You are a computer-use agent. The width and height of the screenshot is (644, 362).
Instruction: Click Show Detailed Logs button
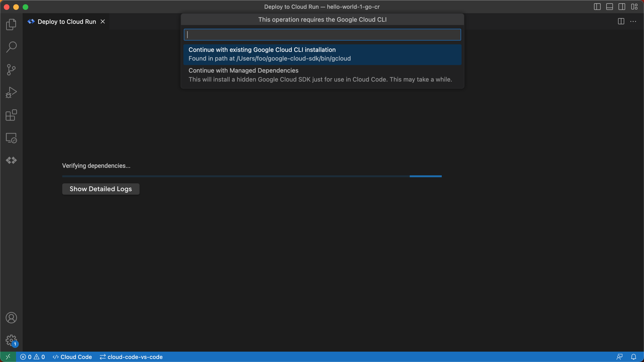[101, 189]
